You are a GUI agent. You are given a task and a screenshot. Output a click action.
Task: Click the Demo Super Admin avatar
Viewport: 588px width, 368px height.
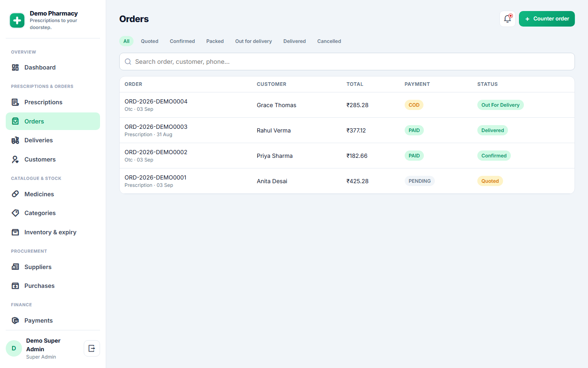click(14, 348)
